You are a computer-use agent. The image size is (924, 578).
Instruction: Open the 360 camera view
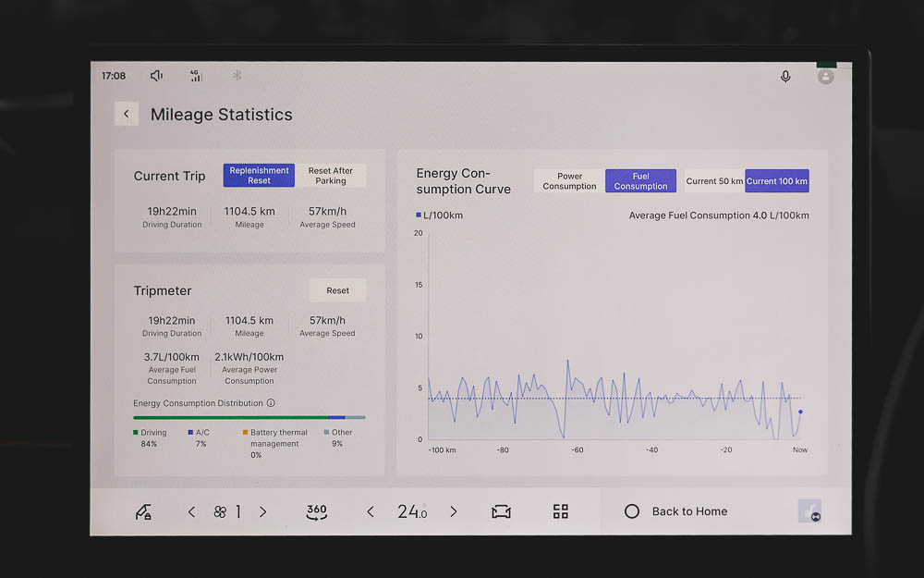(x=316, y=511)
